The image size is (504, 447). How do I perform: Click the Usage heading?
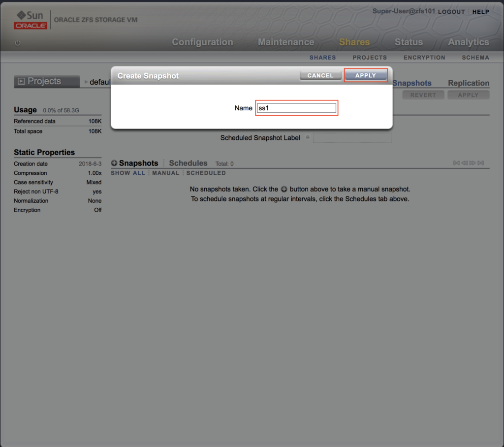click(25, 110)
